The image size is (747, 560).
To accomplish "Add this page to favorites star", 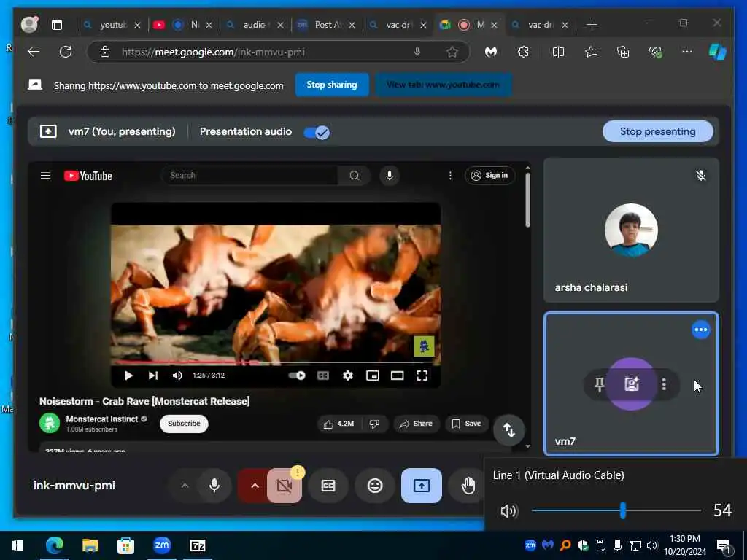I will click(x=452, y=52).
